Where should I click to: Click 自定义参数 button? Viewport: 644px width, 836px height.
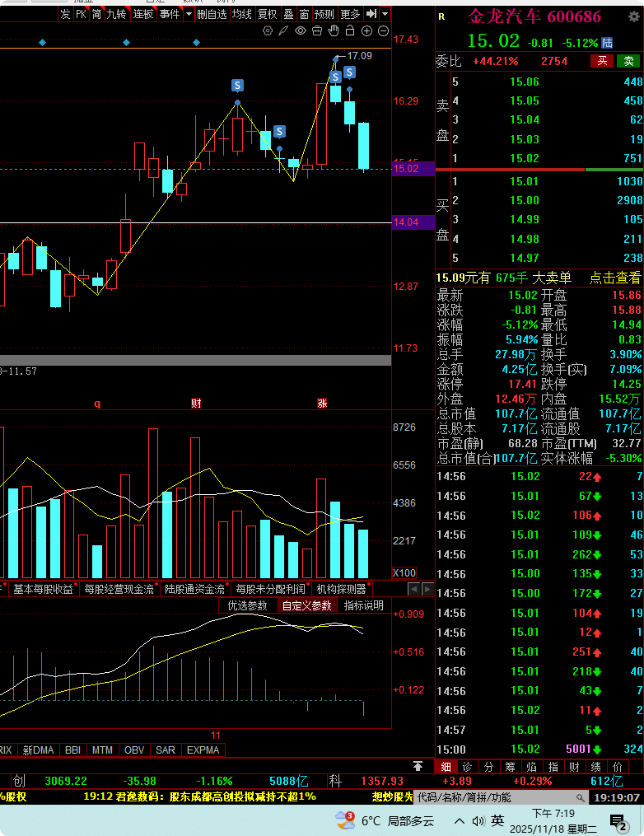[x=307, y=605]
